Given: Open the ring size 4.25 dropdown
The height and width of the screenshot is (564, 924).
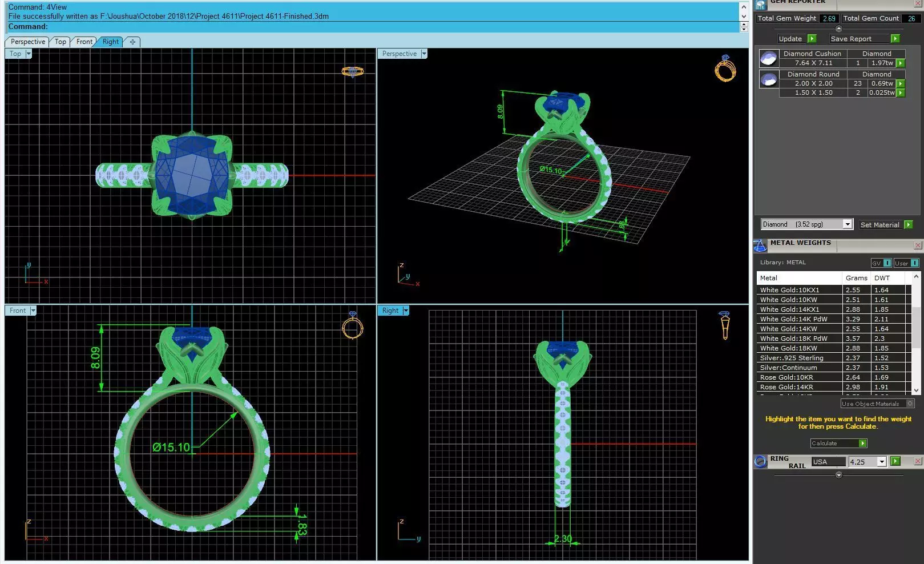Looking at the screenshot, I should [x=882, y=462].
